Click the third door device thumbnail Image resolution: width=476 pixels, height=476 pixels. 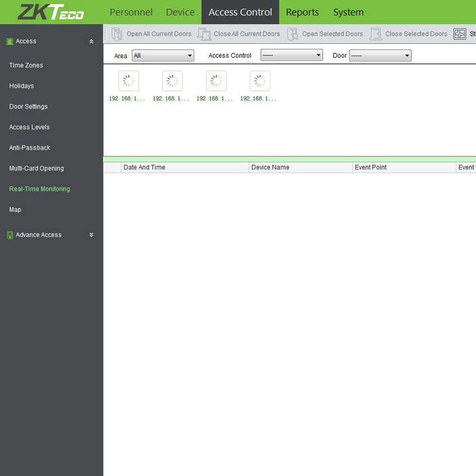point(216,81)
